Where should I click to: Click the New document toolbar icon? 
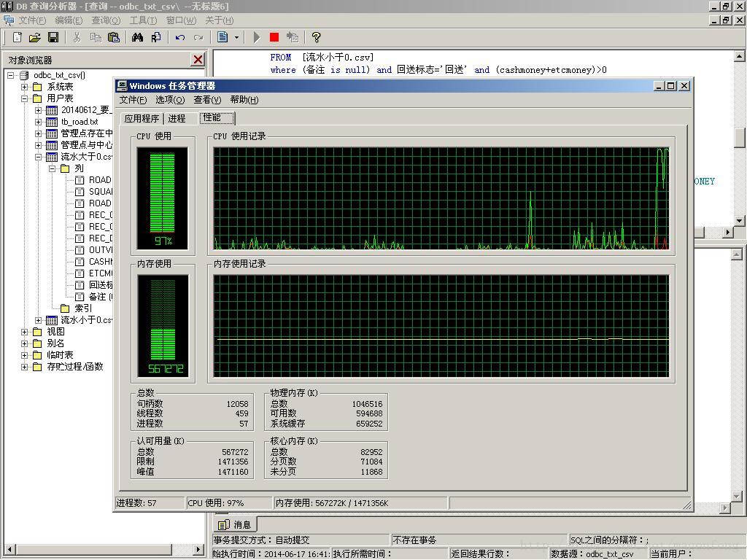(18, 37)
